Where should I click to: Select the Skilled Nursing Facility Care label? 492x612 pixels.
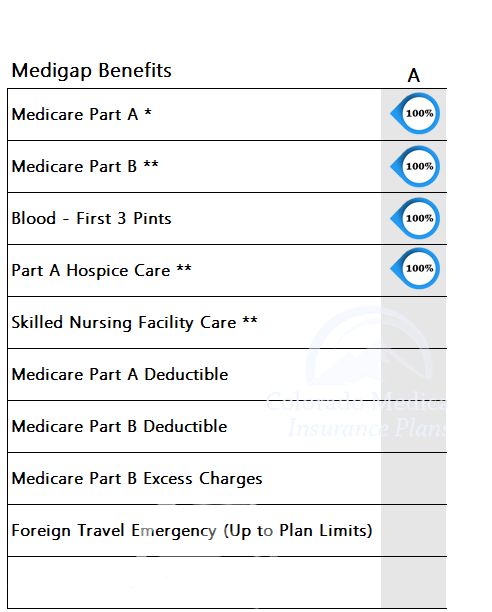click(135, 323)
